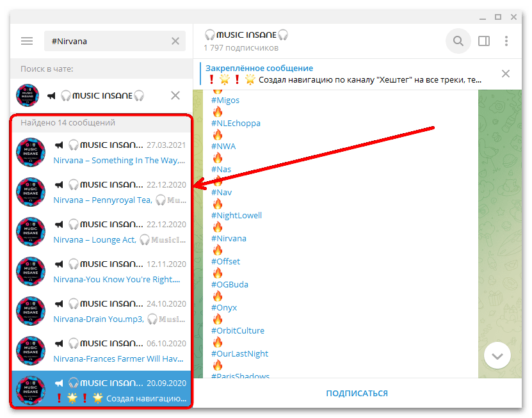
Task: Hide the pinned message bar
Action: [x=506, y=74]
